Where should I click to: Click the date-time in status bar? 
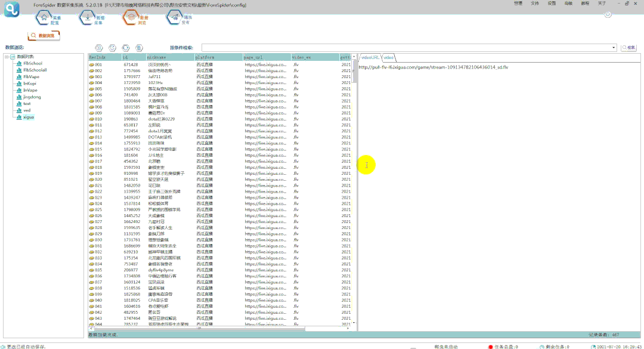(620, 347)
